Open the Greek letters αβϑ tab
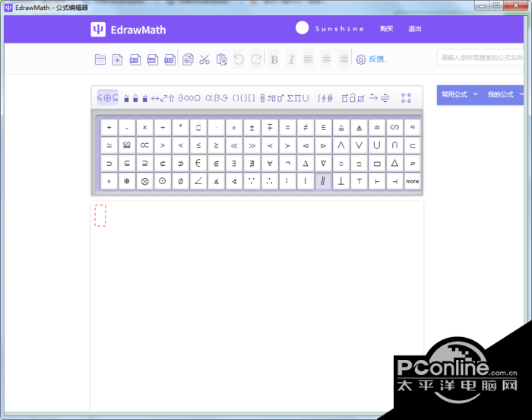This screenshot has width=532, height=420. [x=217, y=98]
